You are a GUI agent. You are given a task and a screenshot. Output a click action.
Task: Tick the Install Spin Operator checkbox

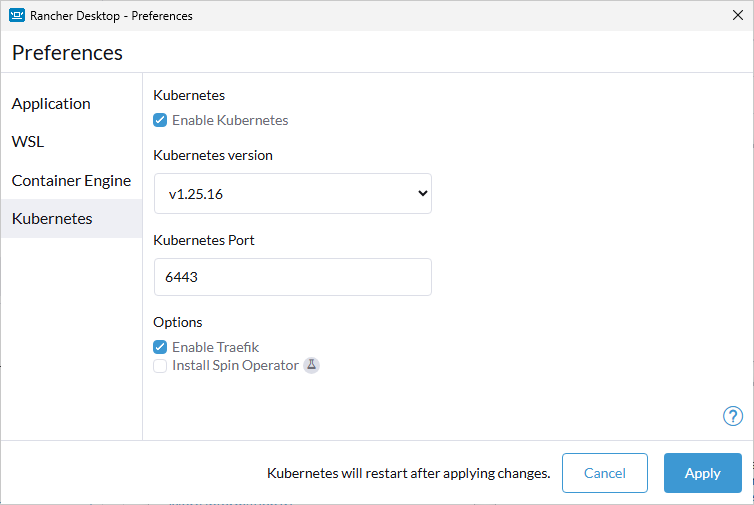[160, 366]
